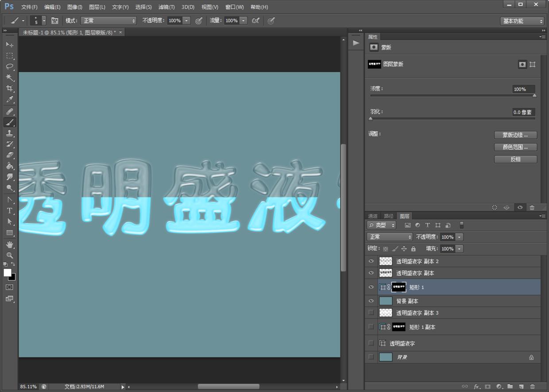The height and width of the screenshot is (392, 549).
Task: Pick the Magic Wand tool
Action: (9, 78)
